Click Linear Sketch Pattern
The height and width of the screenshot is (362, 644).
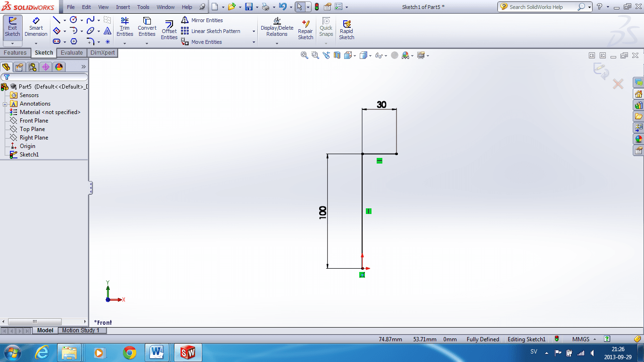point(211,31)
